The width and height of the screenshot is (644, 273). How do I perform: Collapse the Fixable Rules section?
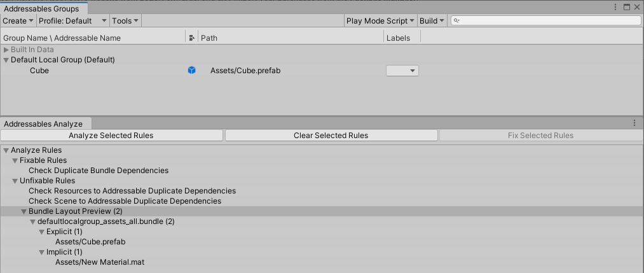click(15, 160)
